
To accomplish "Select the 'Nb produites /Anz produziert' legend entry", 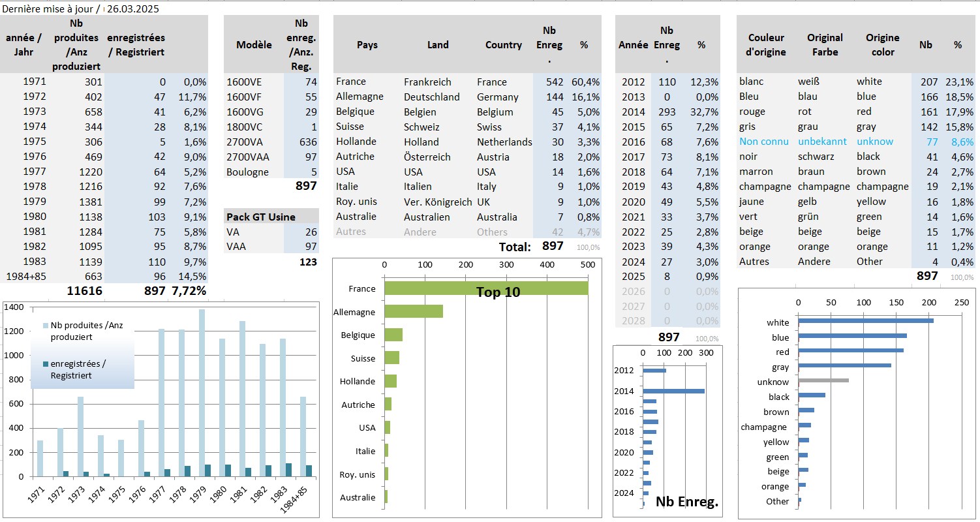I will 83,331.
